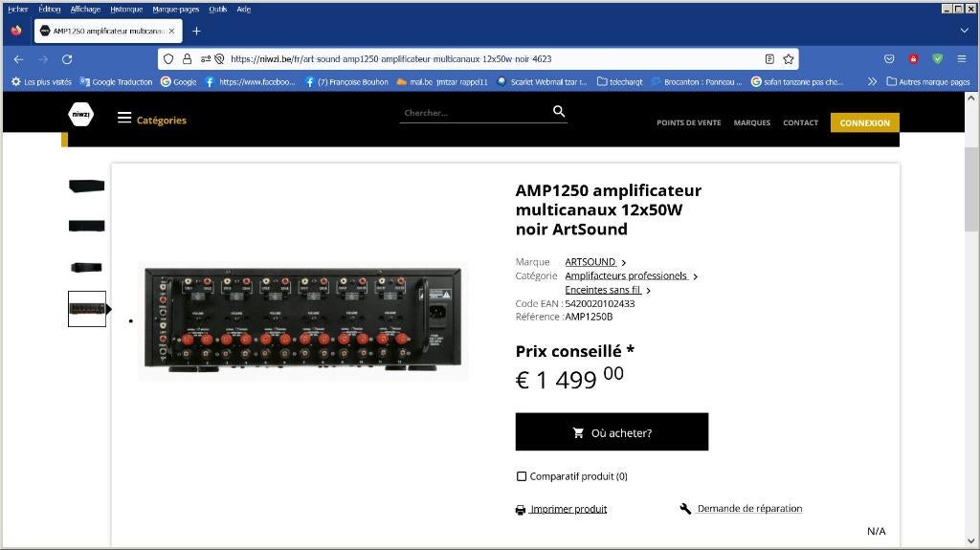The height and width of the screenshot is (550, 980).
Task: Click the main amplifier rear image
Action: (x=303, y=320)
